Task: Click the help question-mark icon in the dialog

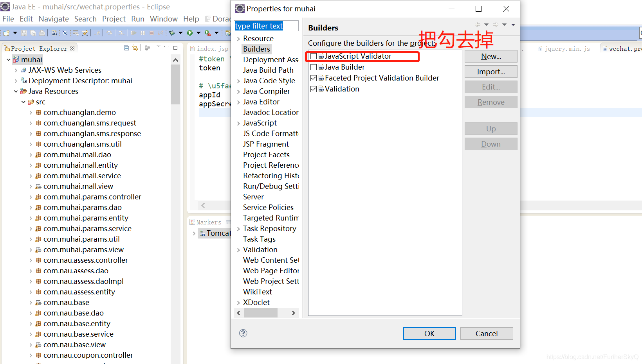Action: (x=243, y=333)
